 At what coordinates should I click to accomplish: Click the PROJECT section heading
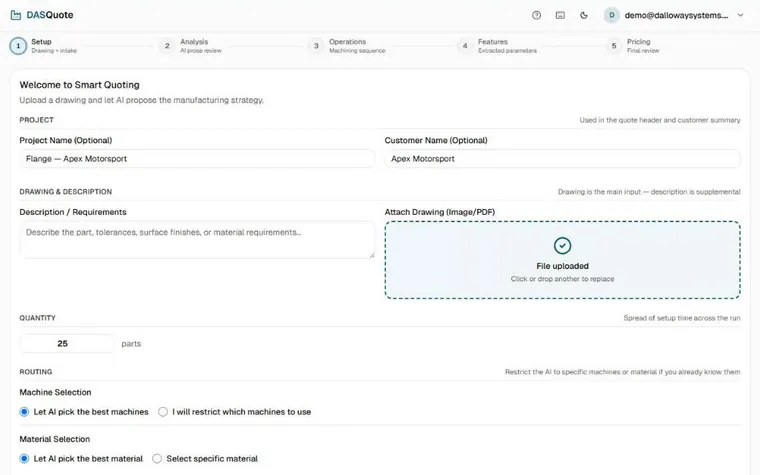(36, 120)
